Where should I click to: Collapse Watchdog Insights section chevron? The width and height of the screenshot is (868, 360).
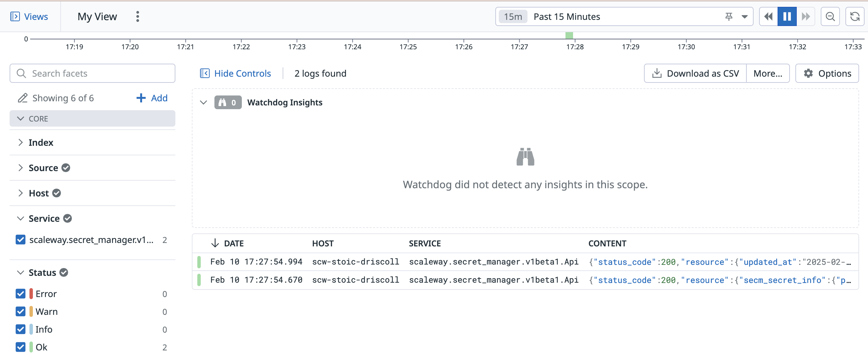pos(203,102)
